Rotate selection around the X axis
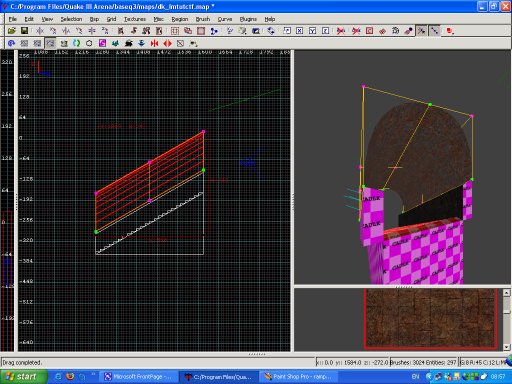 click(x=53, y=31)
